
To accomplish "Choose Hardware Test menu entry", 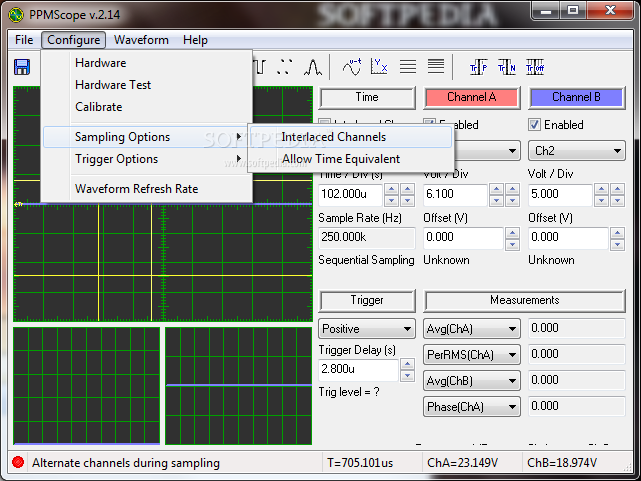I will tap(145, 85).
